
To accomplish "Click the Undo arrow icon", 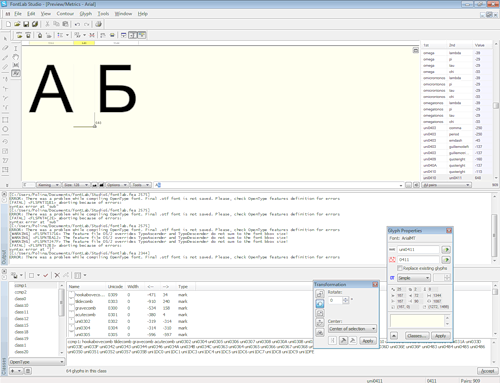I will point(77,24).
